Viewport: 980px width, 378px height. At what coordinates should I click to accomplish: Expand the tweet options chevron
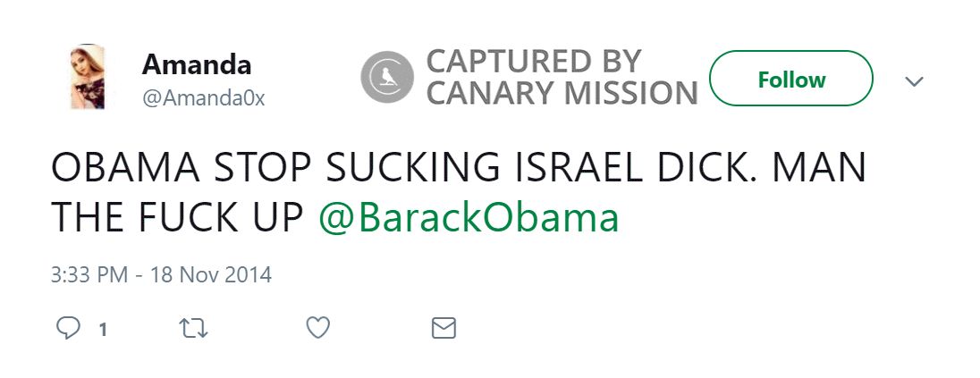pyautogui.click(x=913, y=81)
